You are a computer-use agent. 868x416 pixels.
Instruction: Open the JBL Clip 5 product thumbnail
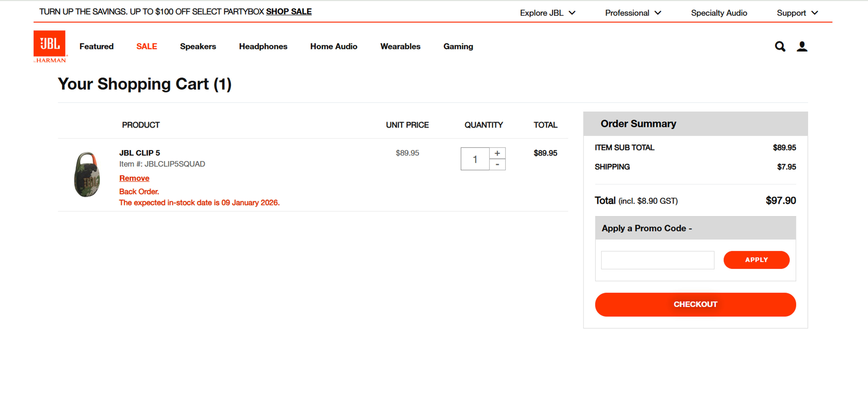click(x=87, y=174)
